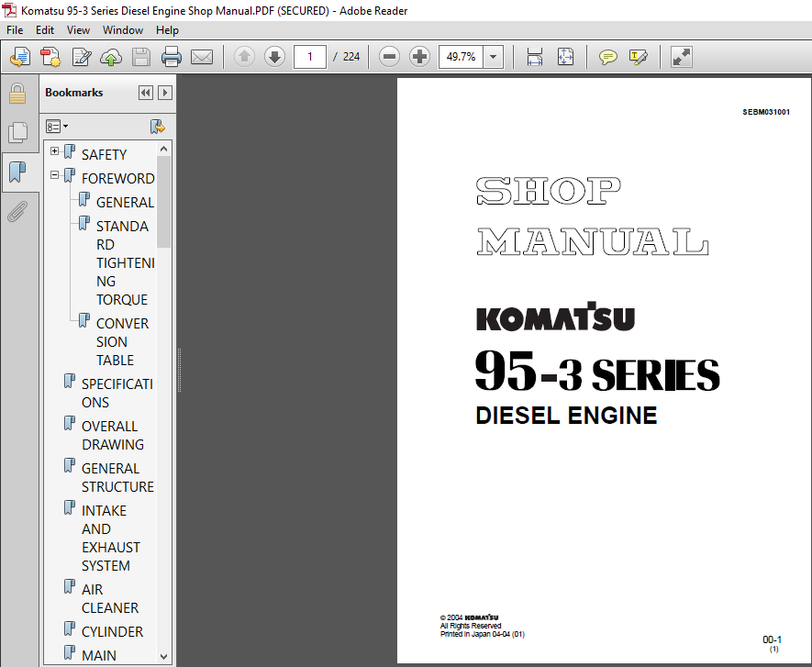Open the STANDARD TIGHTENING TORQUE bookmark
812x667 pixels.
125,263
